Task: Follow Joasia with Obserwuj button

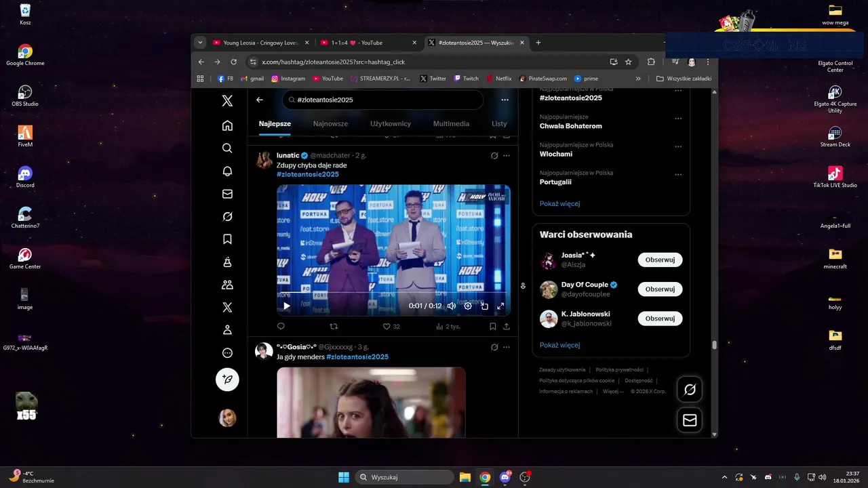Action: click(x=660, y=260)
